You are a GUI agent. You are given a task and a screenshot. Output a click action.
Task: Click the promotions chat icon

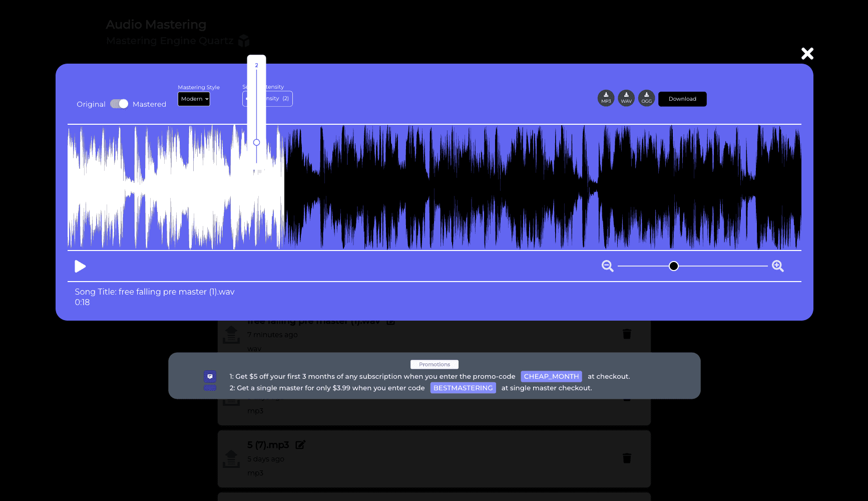[210, 377]
